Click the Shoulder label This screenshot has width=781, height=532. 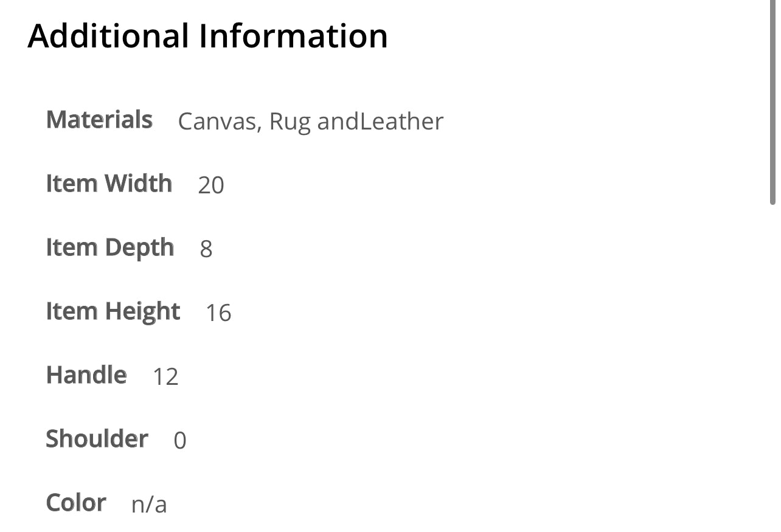point(97,439)
